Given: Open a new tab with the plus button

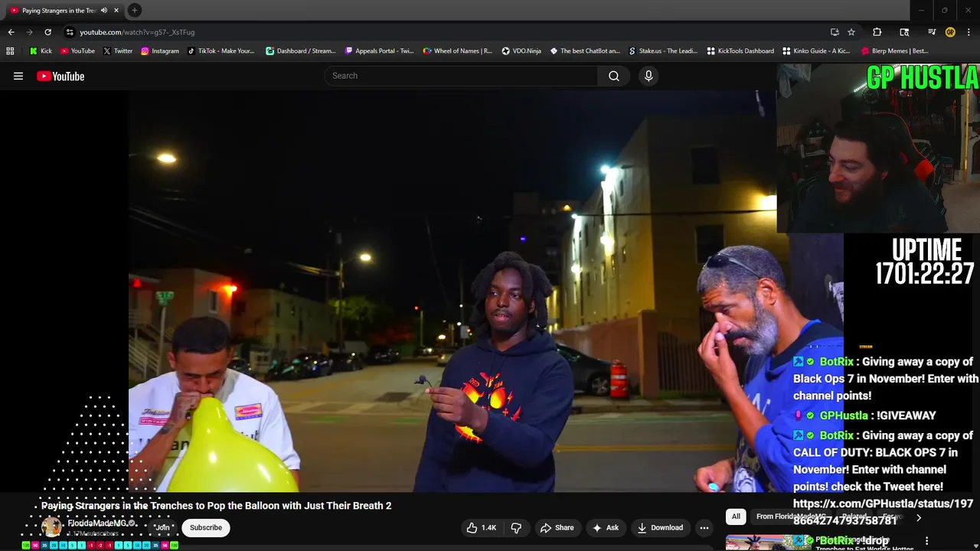Looking at the screenshot, I should pos(134,11).
